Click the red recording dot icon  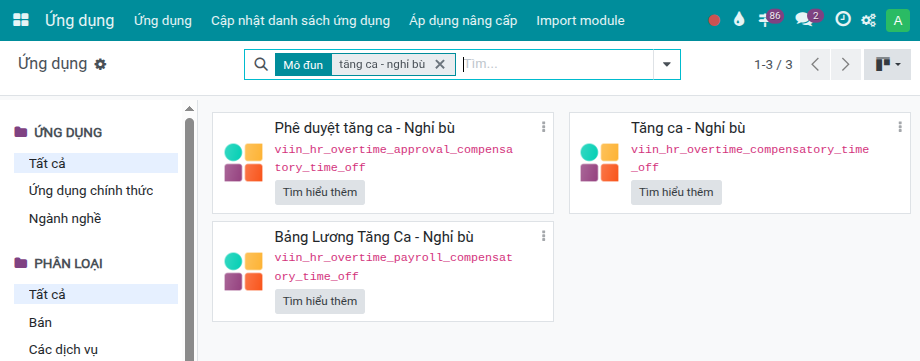(x=714, y=21)
